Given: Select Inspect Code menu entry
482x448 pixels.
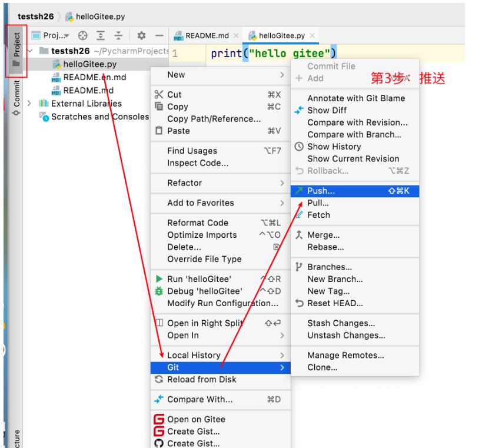Looking at the screenshot, I should [x=221, y=162].
